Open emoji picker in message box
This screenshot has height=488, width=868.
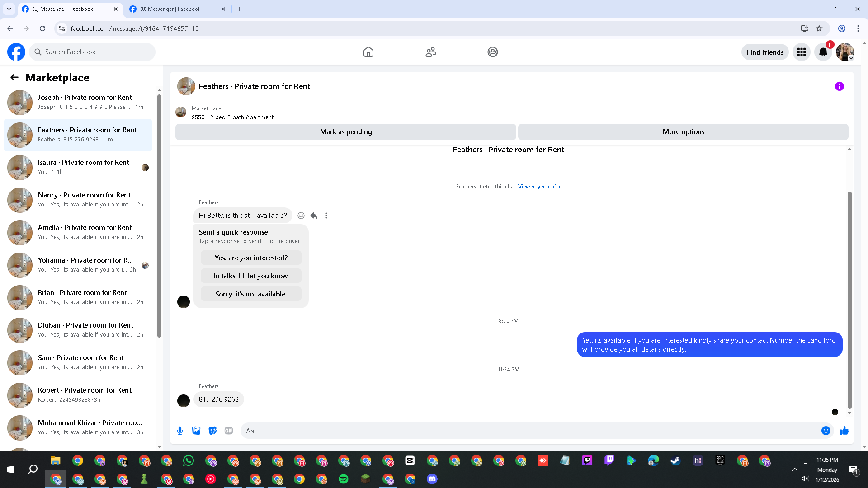pos(826,431)
